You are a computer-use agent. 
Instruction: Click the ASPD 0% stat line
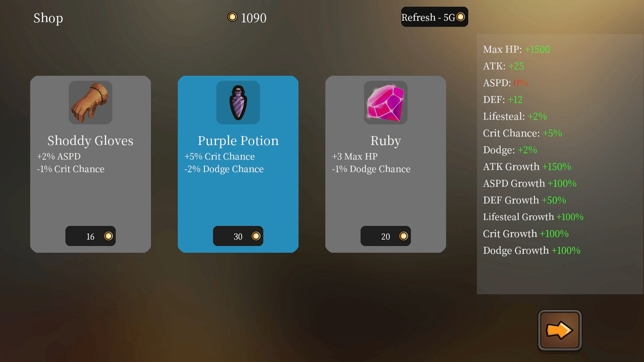(505, 83)
